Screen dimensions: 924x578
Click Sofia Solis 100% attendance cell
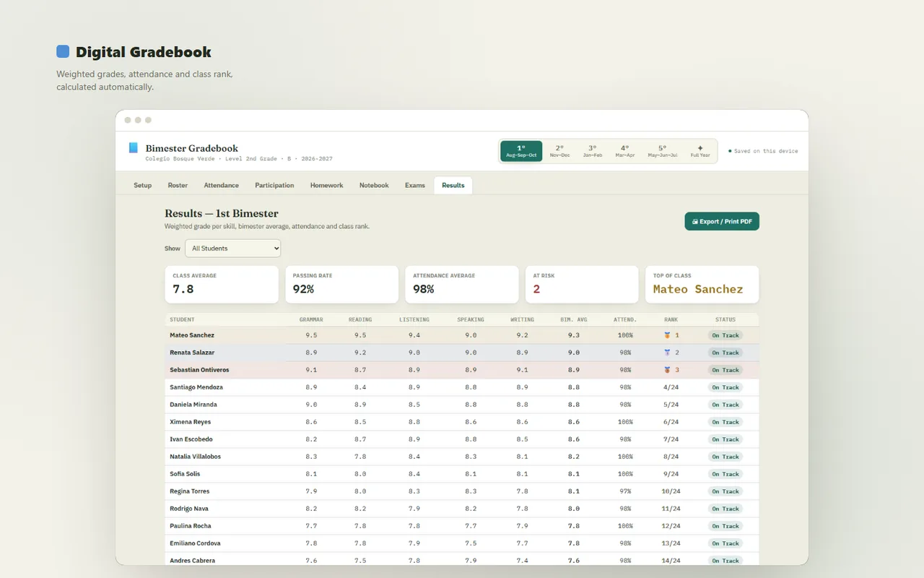pos(625,474)
